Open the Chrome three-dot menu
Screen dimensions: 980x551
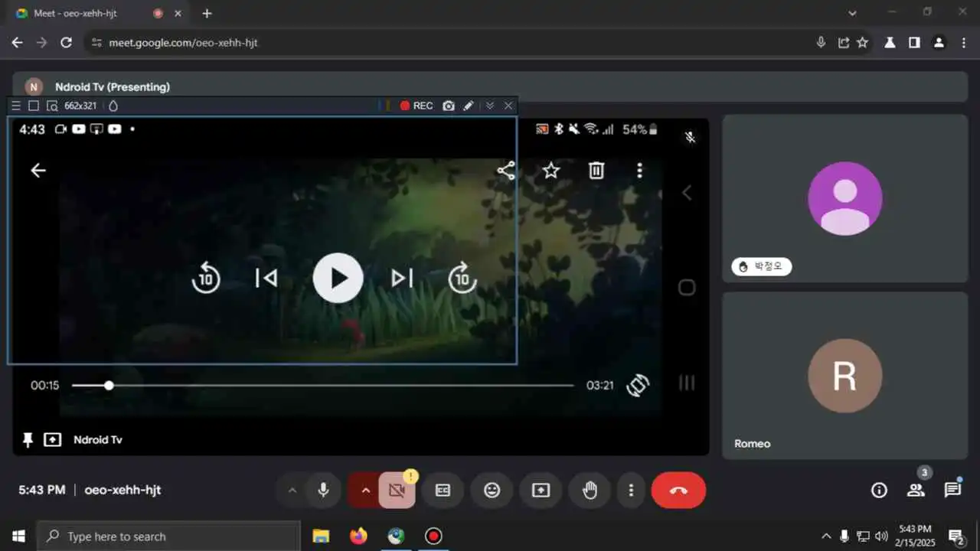click(963, 43)
